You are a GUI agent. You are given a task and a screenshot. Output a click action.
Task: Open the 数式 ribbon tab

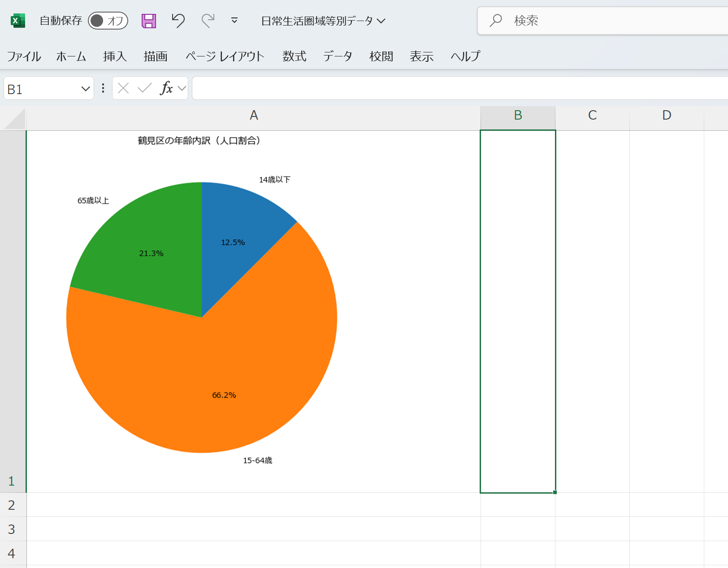(294, 56)
